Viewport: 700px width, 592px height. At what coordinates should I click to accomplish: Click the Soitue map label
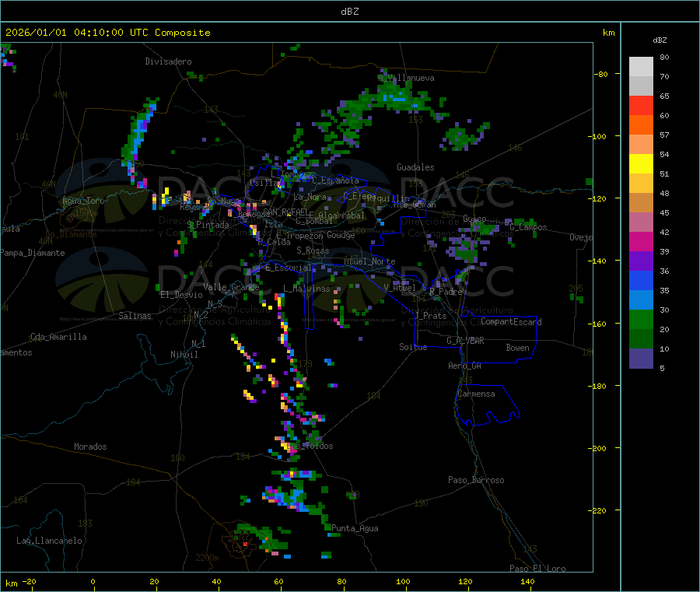pos(413,347)
